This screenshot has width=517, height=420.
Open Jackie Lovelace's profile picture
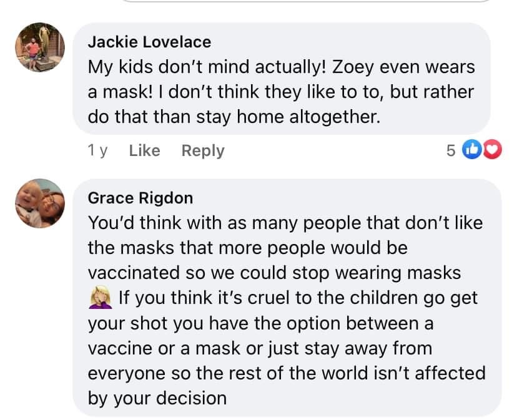click(40, 48)
